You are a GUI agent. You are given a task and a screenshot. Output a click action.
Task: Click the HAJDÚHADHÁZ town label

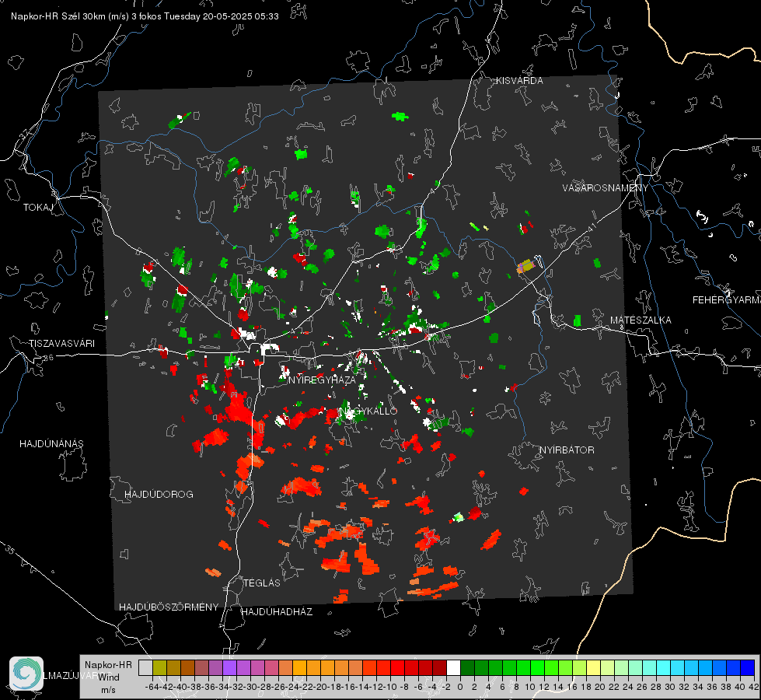tap(277, 612)
